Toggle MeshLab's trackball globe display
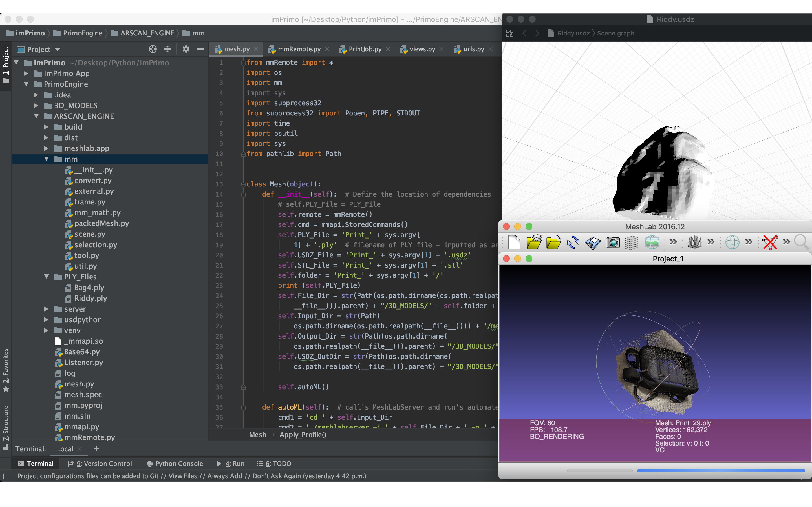The width and height of the screenshot is (812, 507). point(732,242)
